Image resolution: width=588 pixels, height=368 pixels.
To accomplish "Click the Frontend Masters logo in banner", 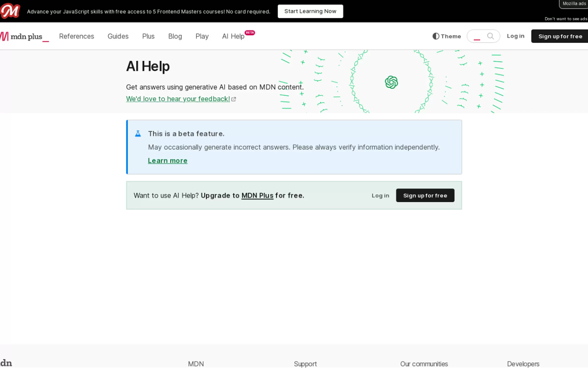I will point(10,11).
